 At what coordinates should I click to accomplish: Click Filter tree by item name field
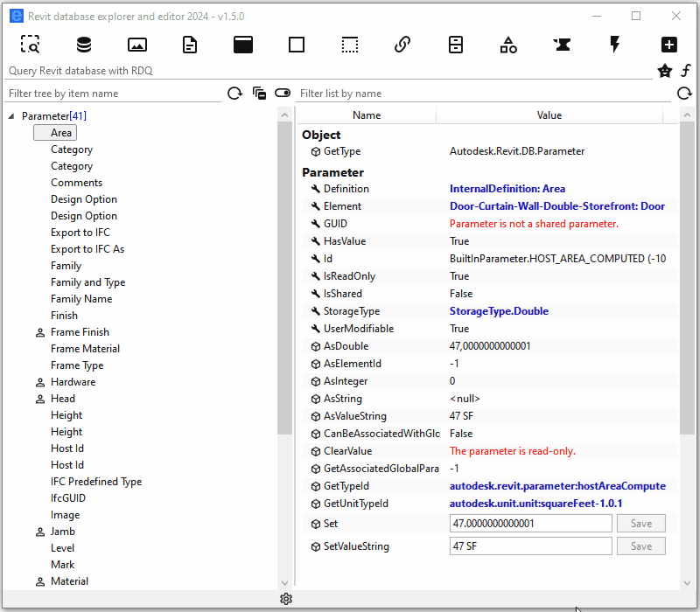click(x=113, y=94)
